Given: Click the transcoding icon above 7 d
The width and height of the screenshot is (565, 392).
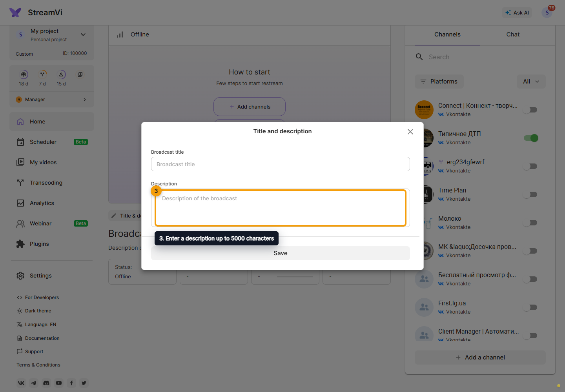Looking at the screenshot, I should [x=42, y=74].
